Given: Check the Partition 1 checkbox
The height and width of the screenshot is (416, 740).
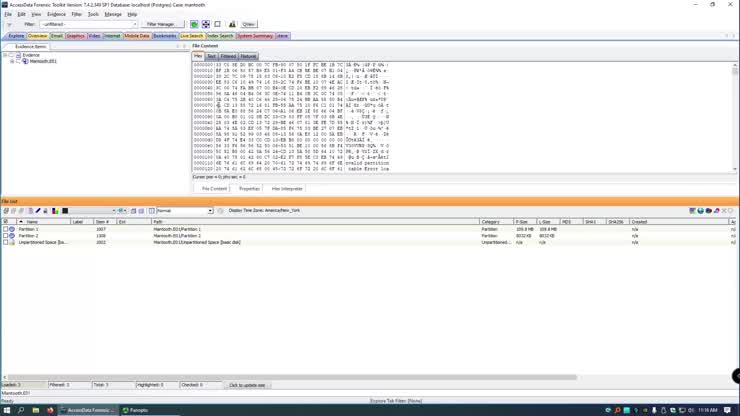Looking at the screenshot, I should [x=5, y=229].
